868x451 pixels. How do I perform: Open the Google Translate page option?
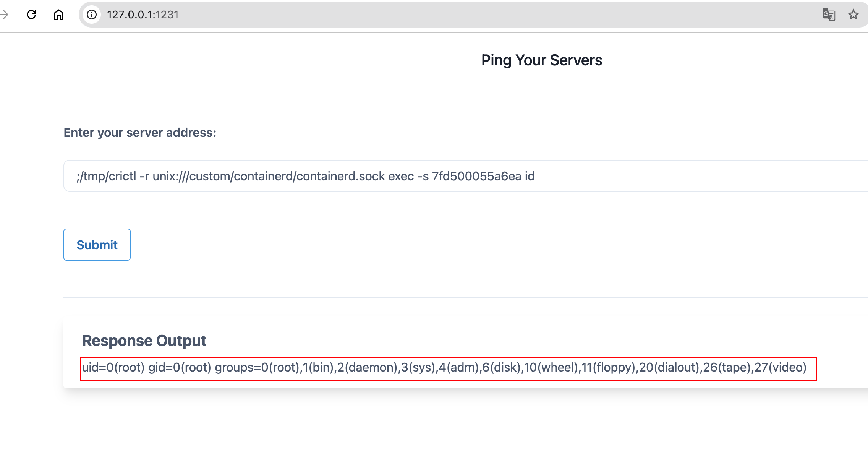(829, 15)
